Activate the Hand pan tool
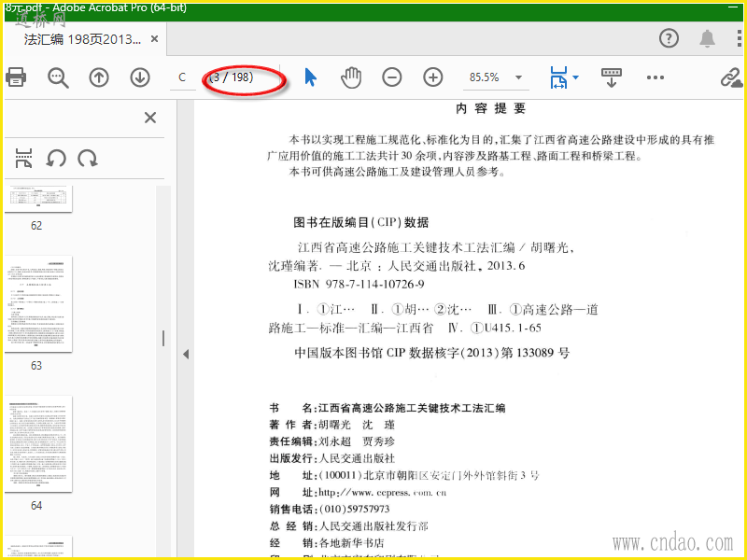Image resolution: width=747 pixels, height=560 pixels. (351, 77)
